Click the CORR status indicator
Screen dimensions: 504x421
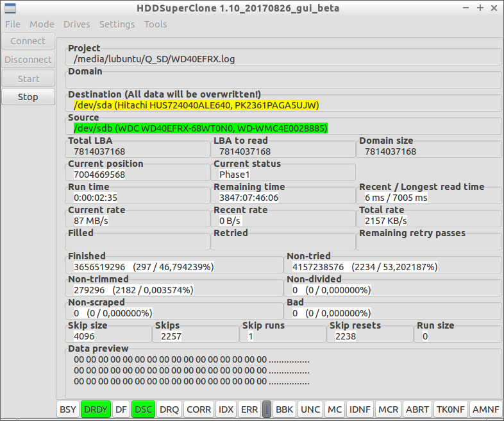click(199, 409)
